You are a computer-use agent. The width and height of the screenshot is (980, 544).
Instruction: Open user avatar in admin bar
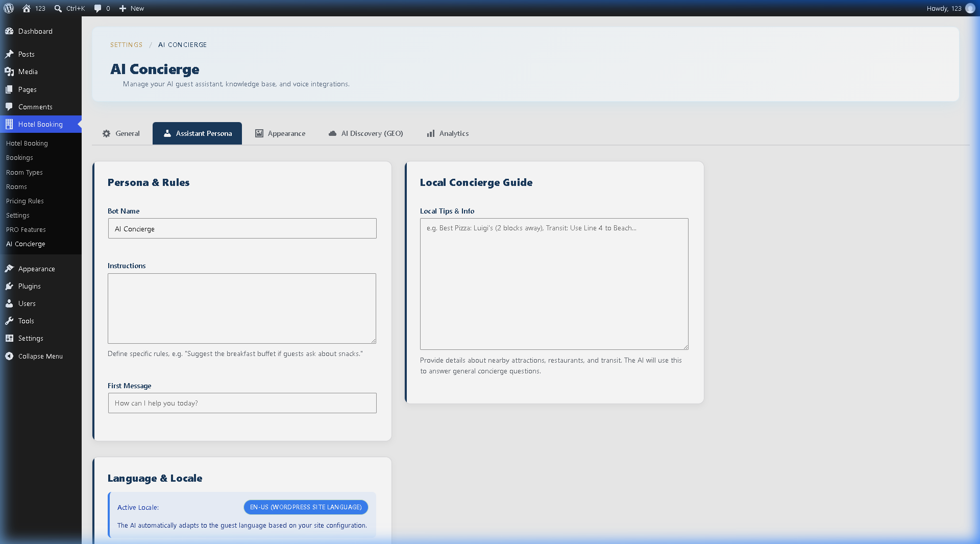point(970,8)
